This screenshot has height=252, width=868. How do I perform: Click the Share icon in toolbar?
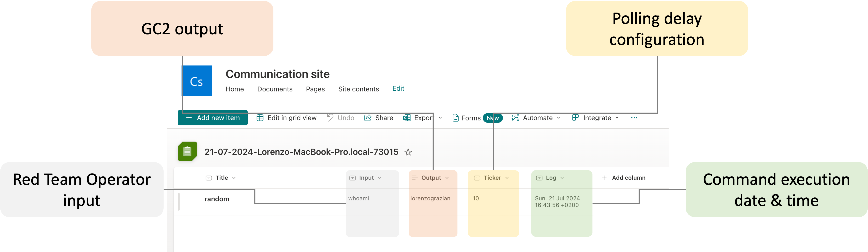368,118
